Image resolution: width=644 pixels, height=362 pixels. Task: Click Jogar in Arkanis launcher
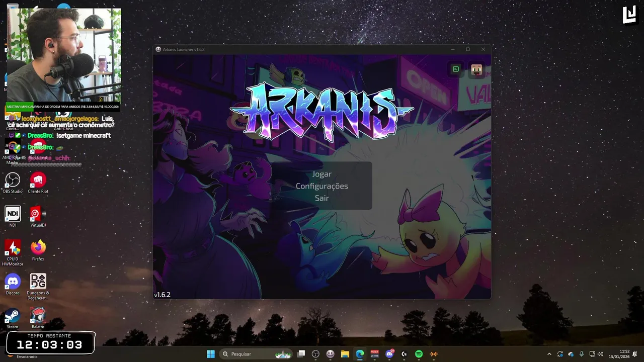pos(322,174)
